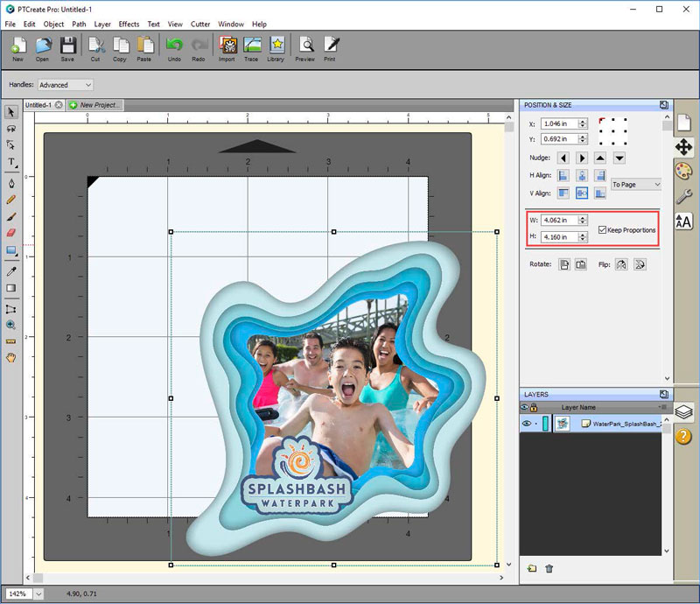
Task: Save the project with Save icon
Action: coord(68,49)
